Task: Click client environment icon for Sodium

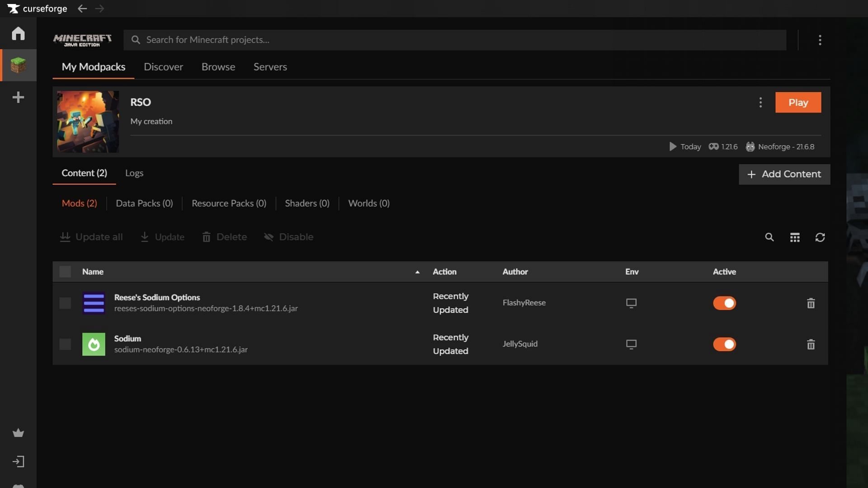Action: click(x=631, y=344)
